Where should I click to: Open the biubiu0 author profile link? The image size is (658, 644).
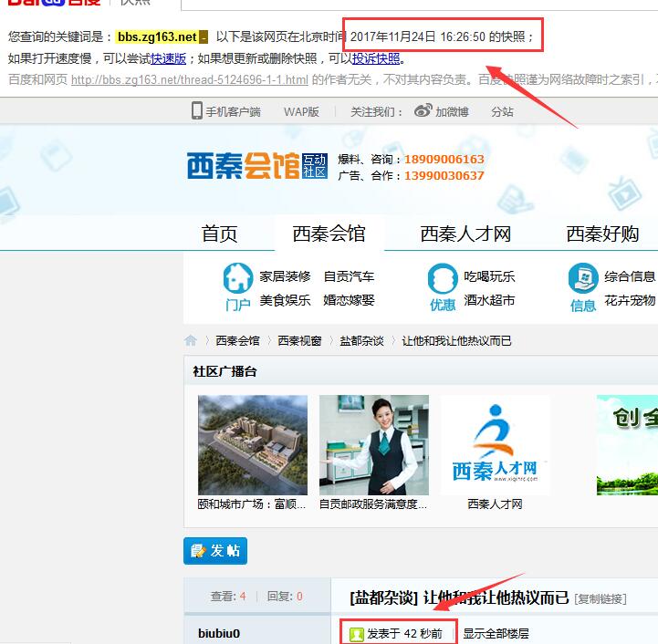[219, 633]
